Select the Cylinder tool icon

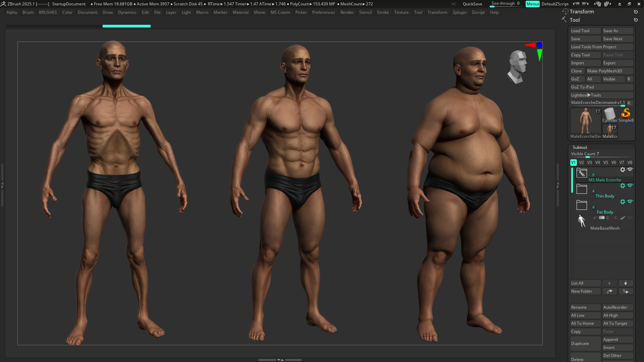(609, 115)
